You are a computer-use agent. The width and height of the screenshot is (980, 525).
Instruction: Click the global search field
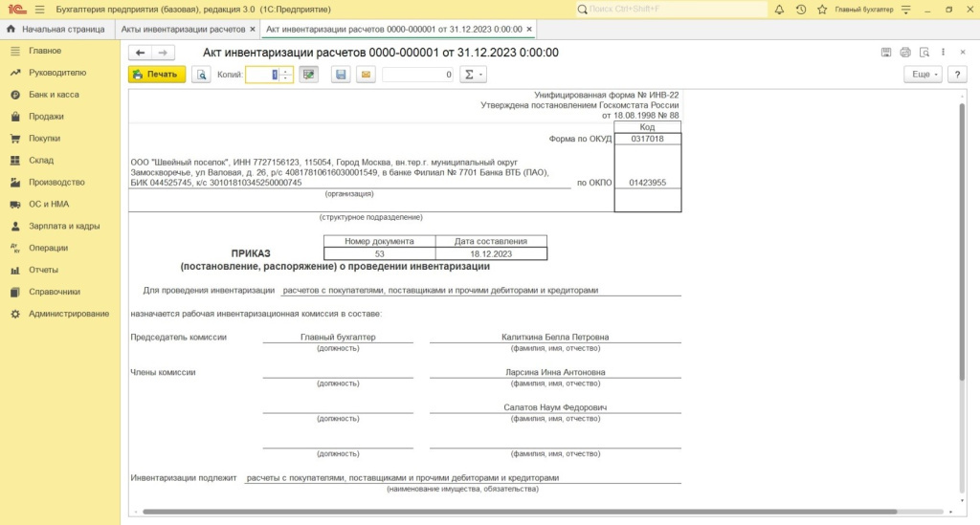click(x=671, y=10)
